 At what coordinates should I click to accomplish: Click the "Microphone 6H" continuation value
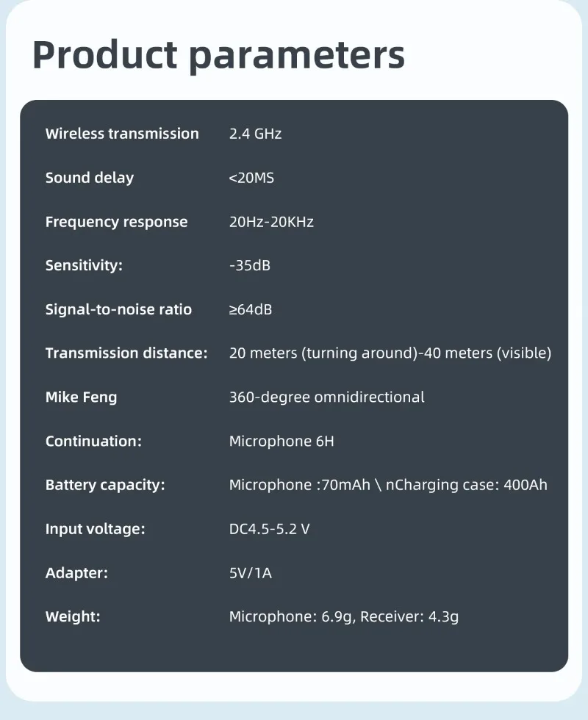[x=282, y=442]
